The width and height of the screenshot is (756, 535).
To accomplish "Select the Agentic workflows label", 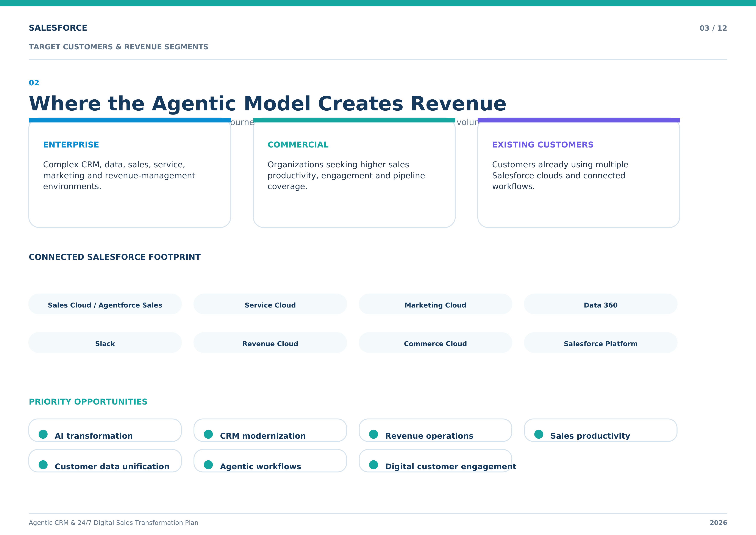I will pos(261,467).
